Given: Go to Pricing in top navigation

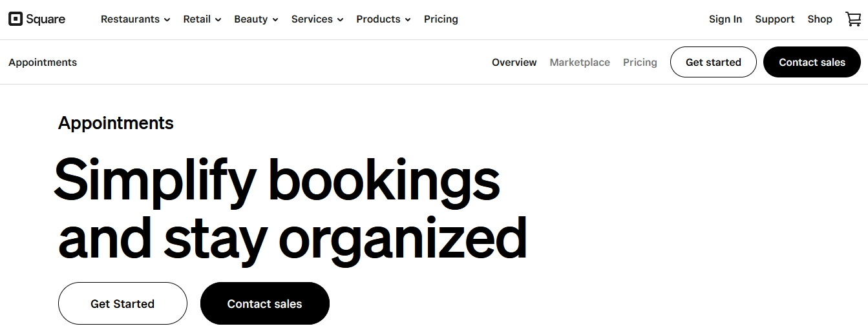Looking at the screenshot, I should click(441, 19).
